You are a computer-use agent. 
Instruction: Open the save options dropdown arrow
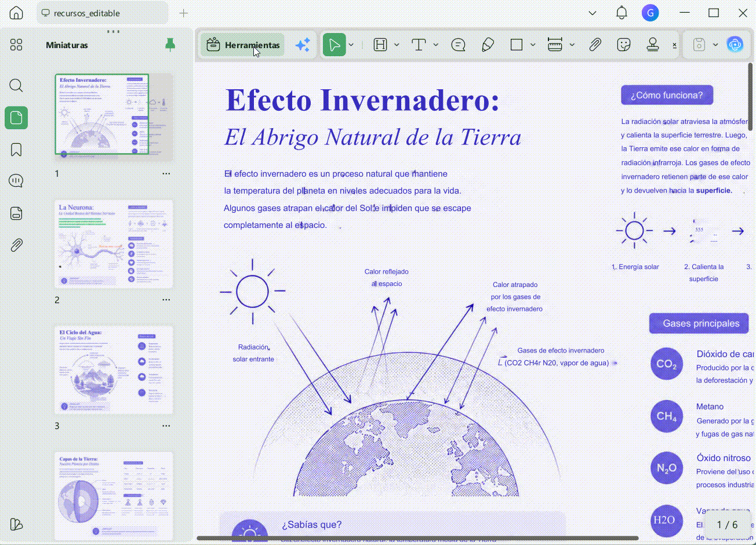[x=715, y=45]
